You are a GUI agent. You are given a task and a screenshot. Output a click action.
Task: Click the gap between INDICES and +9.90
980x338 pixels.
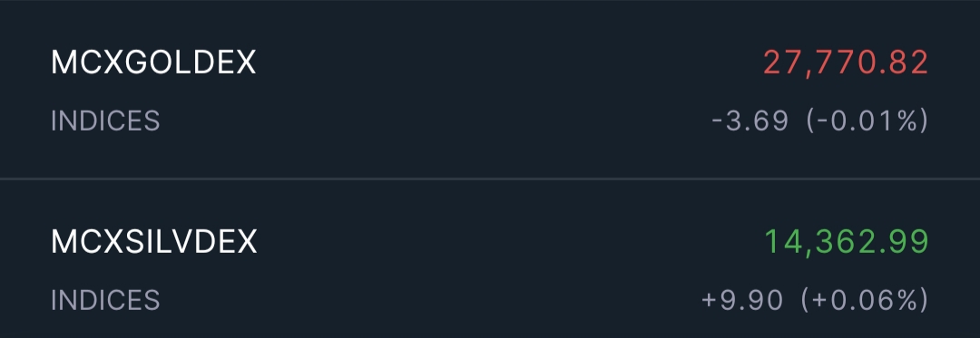point(431,300)
